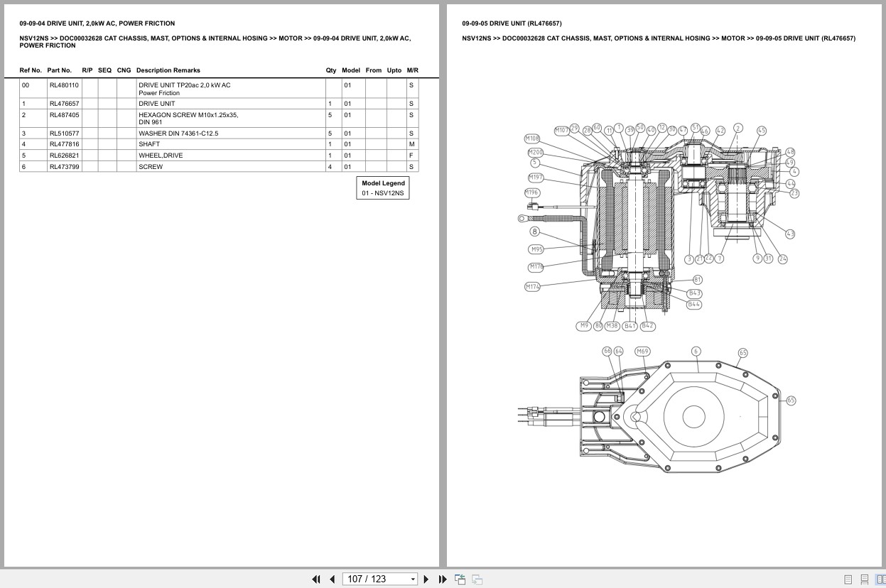Switch to single page view
886x588 pixels.
click(848, 579)
